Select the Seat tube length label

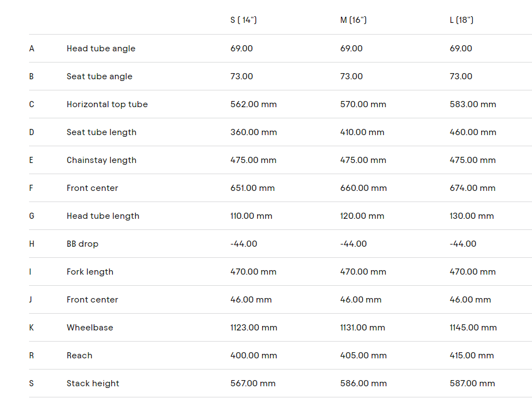click(101, 132)
